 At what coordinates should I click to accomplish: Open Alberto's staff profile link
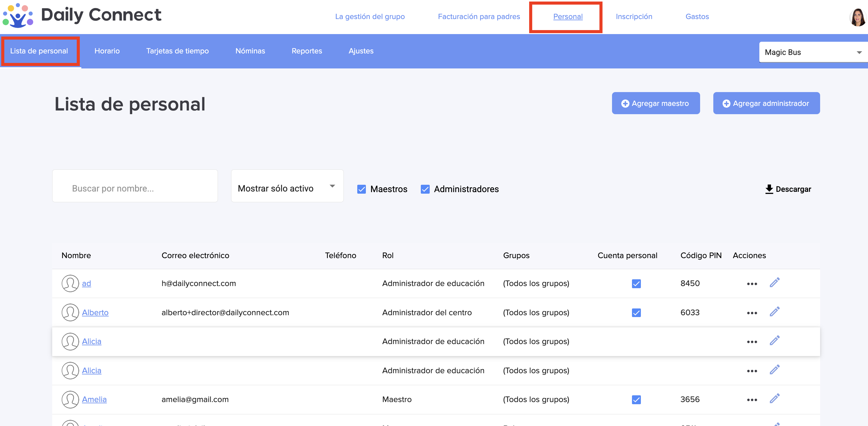[95, 312]
